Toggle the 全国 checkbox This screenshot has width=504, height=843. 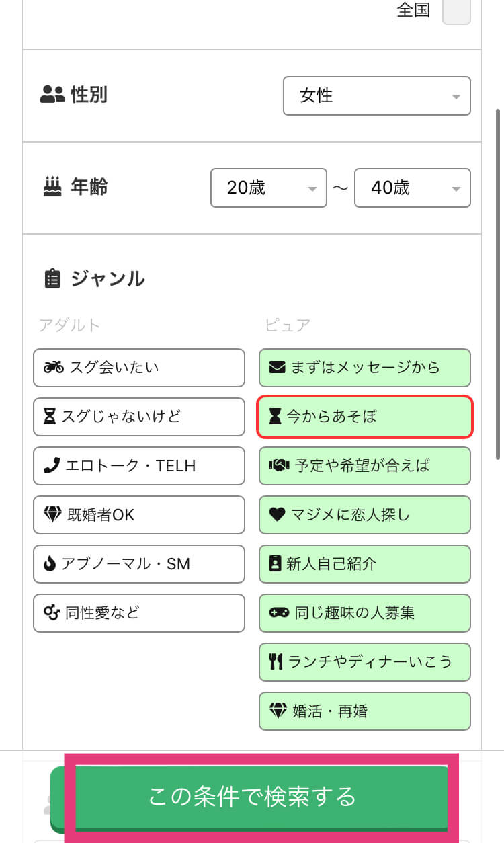tap(456, 11)
